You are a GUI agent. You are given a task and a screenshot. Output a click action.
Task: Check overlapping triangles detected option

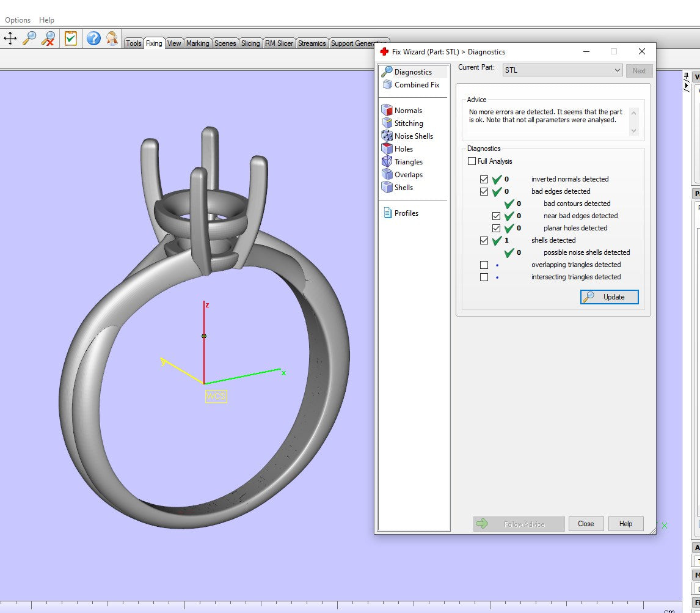tap(484, 265)
